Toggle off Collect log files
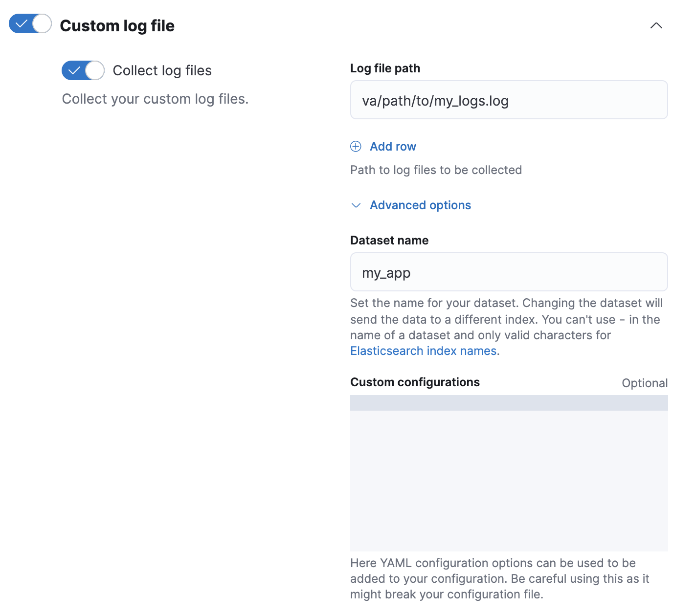The image size is (673, 616). tap(82, 70)
